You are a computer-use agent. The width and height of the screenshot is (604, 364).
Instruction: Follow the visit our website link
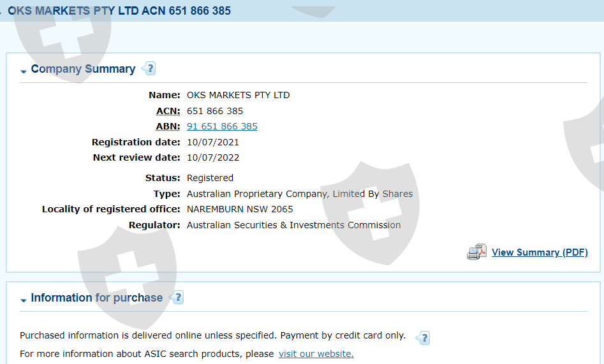[x=316, y=354]
